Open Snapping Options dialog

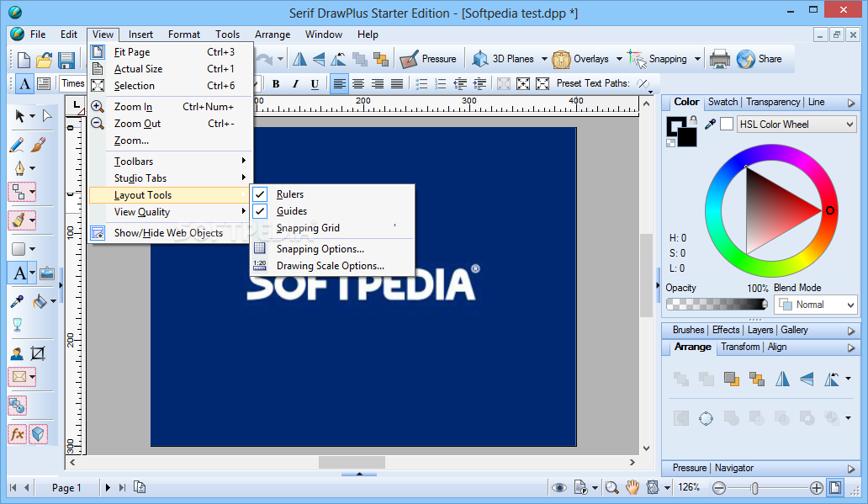332,249
